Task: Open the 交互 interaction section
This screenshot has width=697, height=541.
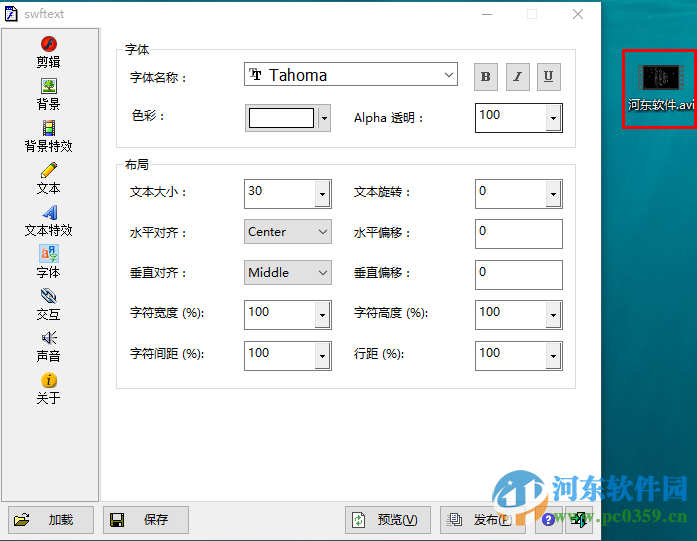Action: (48, 305)
